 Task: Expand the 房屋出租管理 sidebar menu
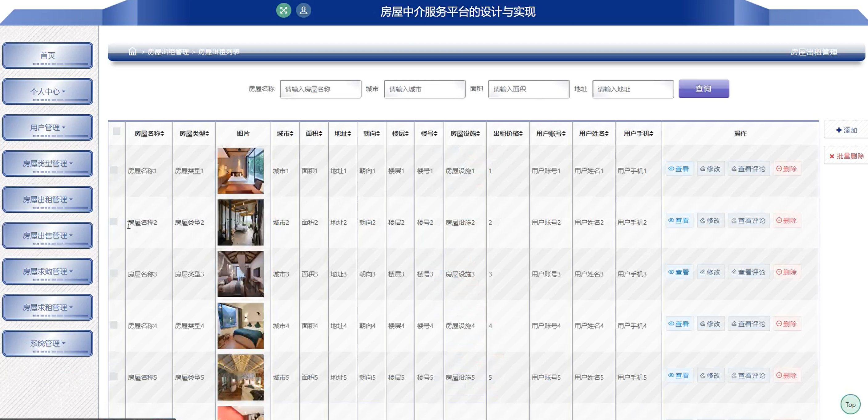click(47, 200)
